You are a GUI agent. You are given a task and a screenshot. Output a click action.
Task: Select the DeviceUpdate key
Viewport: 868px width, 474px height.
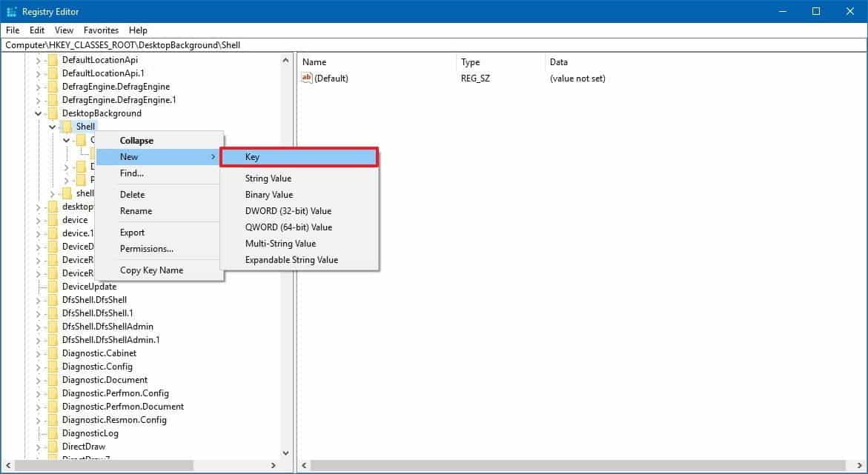[89, 287]
